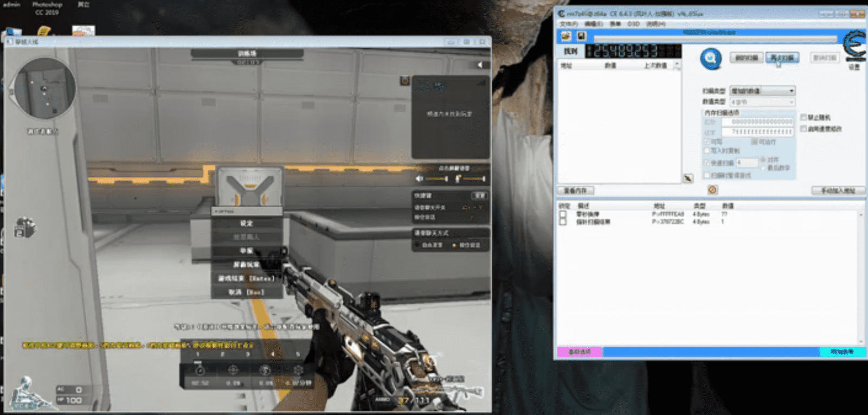
Task: Toggle the bottom checkbox in memory scan options
Action: (706, 175)
